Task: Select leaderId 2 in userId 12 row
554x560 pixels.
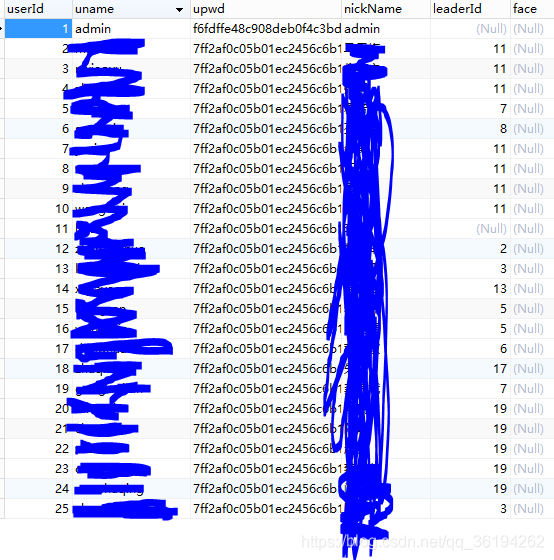Action: click(x=470, y=249)
